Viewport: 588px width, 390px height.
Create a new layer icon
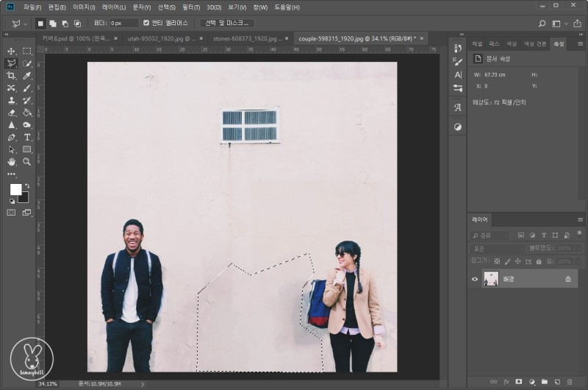(556, 382)
